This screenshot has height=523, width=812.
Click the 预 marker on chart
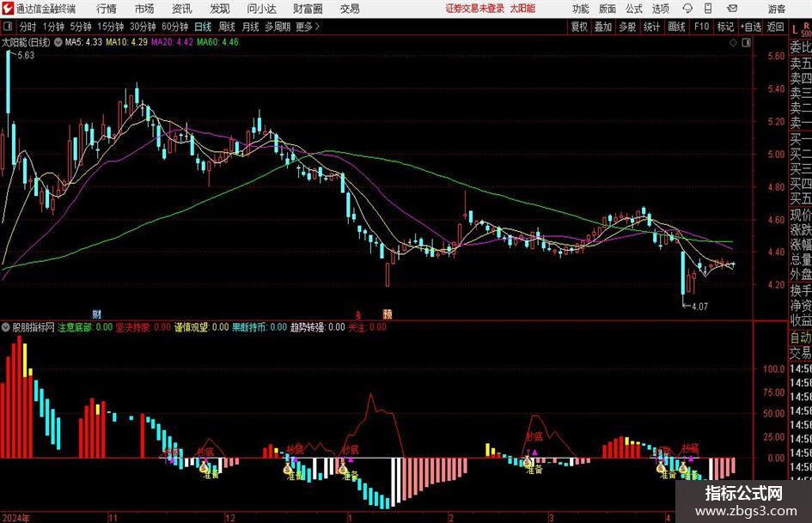coord(388,313)
